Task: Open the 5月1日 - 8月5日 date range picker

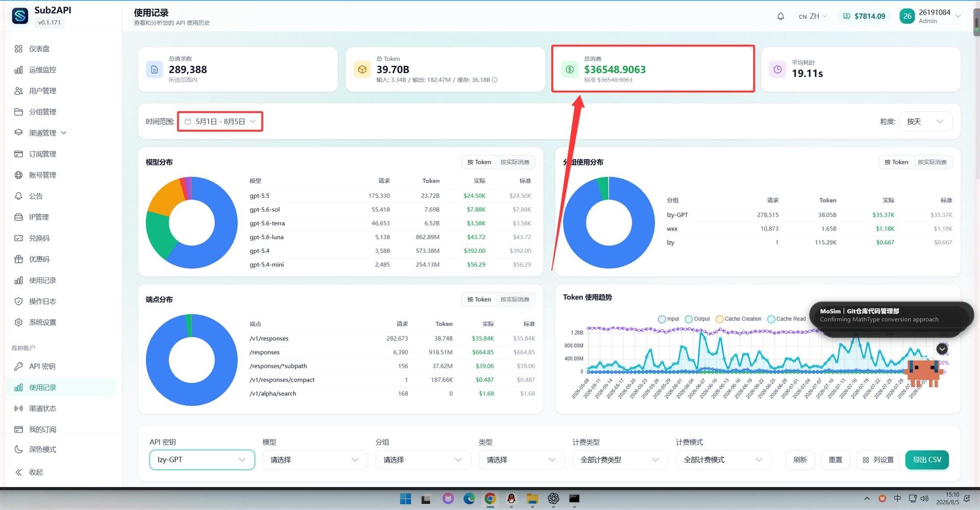Action: (220, 121)
